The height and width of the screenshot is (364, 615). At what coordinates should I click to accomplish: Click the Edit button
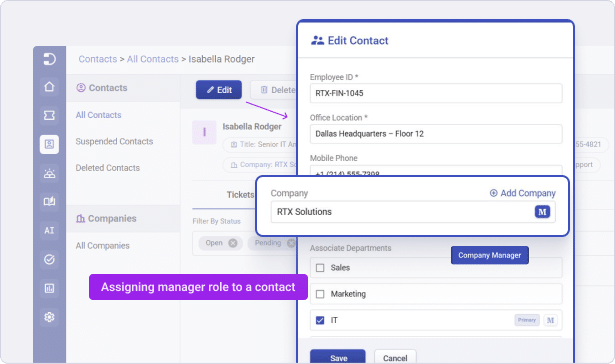(219, 90)
